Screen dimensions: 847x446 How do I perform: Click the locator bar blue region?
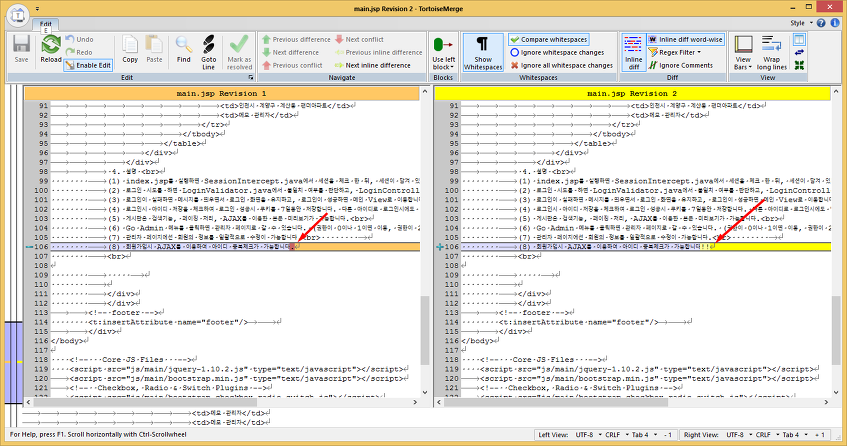tap(14, 362)
